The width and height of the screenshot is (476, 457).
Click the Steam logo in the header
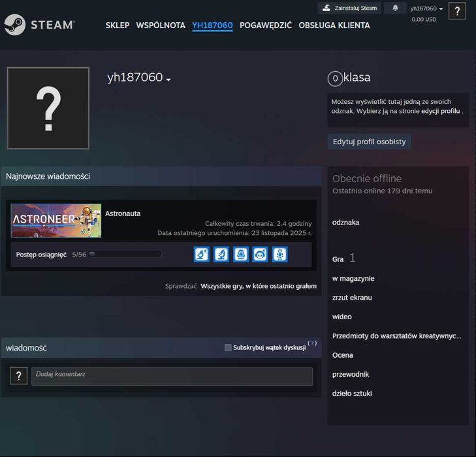[39, 25]
